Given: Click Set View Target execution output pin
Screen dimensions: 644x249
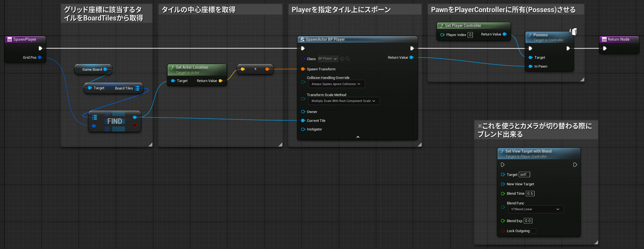Looking at the screenshot, I should (x=575, y=165).
